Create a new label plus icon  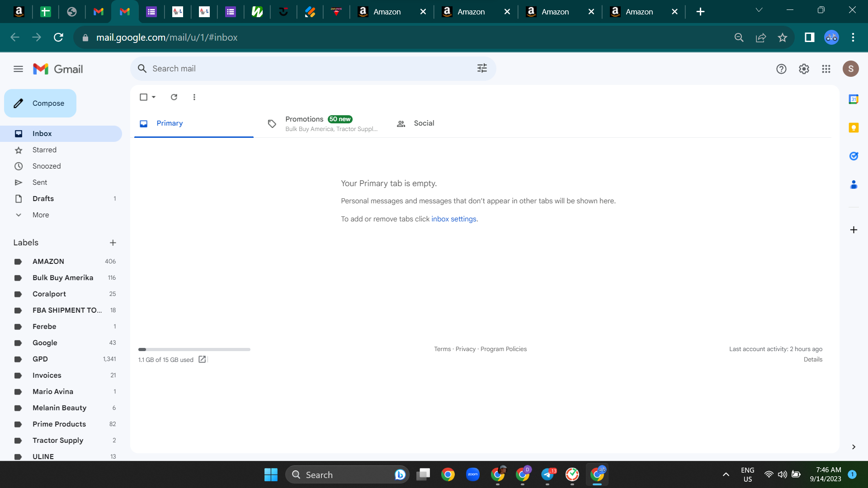[x=113, y=243]
